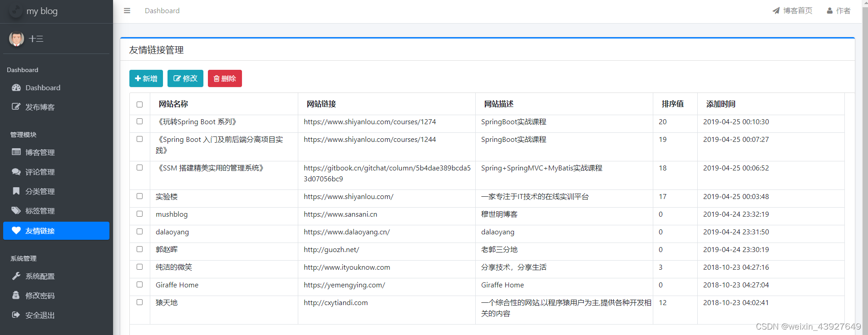The width and height of the screenshot is (868, 335).
Task: Click the lock icon beside 修改密码
Action: click(16, 295)
